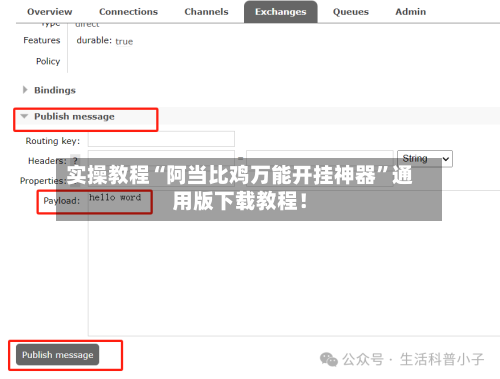Click the Headers help question mark
500x379 pixels.
(75, 160)
